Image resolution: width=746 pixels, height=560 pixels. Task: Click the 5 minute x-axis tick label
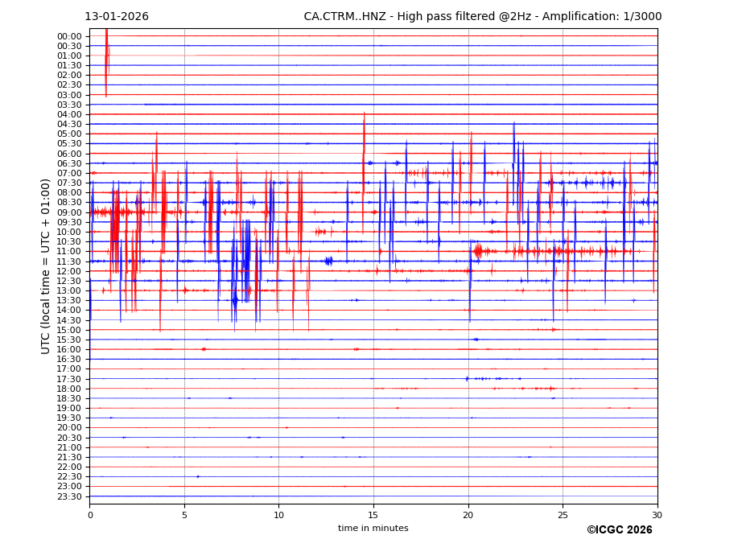[x=184, y=516]
